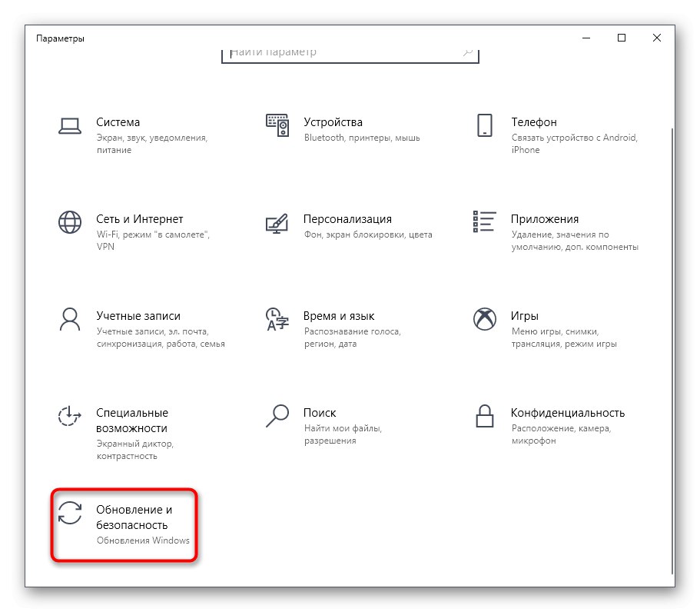
Task: Select the Windows Update subtitle text
Action: (143, 540)
